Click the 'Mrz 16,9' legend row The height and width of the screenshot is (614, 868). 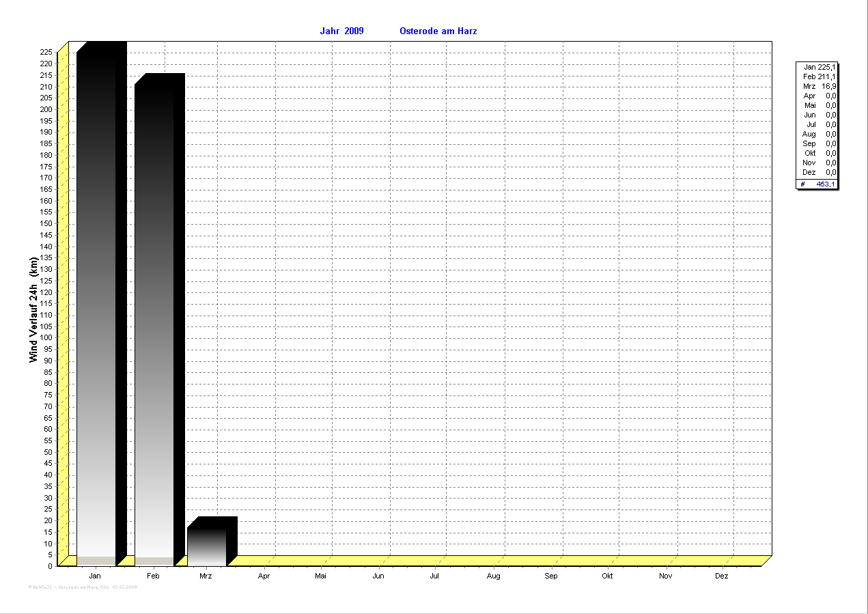[817, 86]
